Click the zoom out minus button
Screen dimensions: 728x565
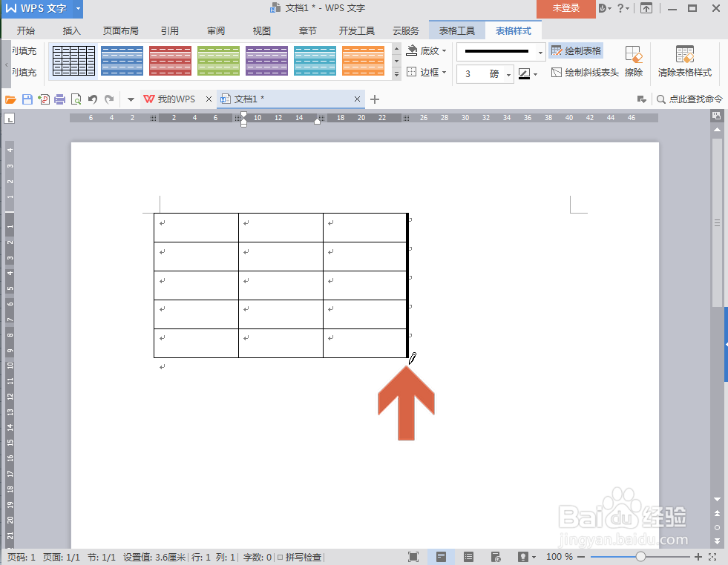(x=581, y=557)
